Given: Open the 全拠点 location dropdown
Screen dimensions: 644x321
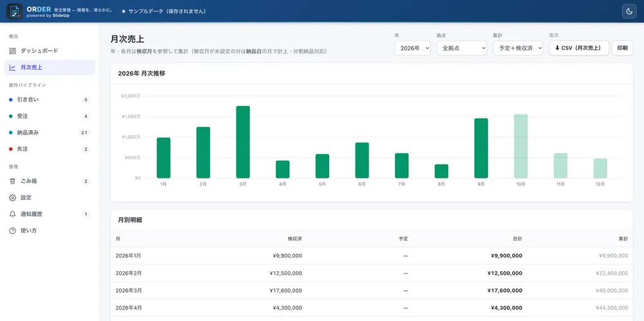Looking at the screenshot, I should point(462,48).
